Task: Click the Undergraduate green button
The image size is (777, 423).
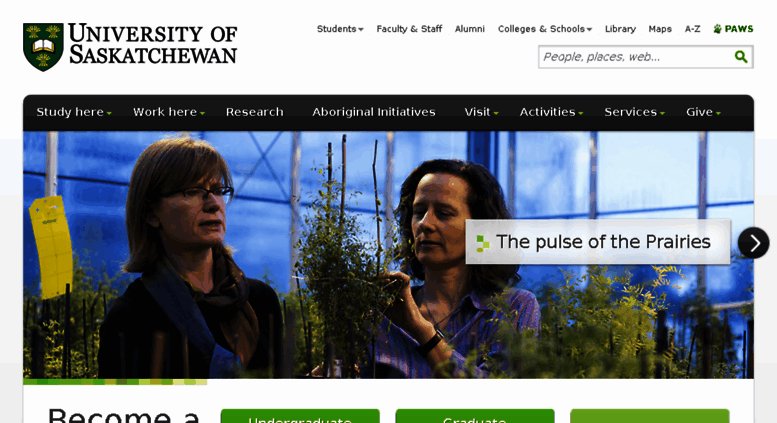Action: [300, 416]
